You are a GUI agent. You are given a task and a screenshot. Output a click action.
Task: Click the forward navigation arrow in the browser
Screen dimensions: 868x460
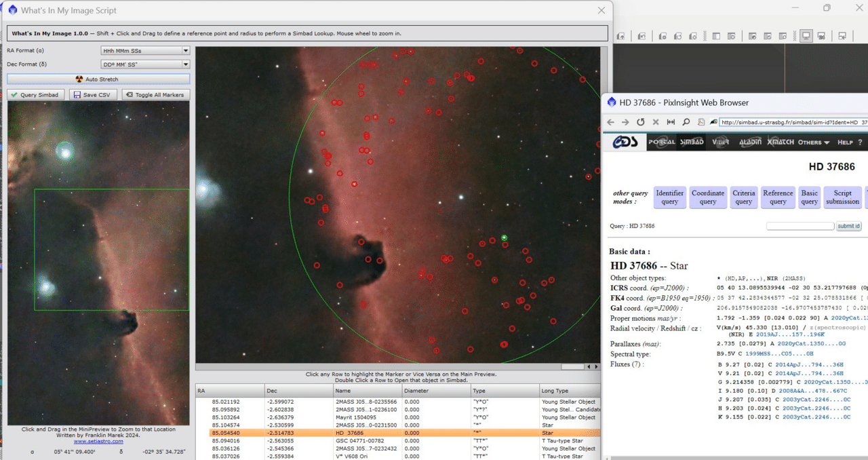pos(625,122)
